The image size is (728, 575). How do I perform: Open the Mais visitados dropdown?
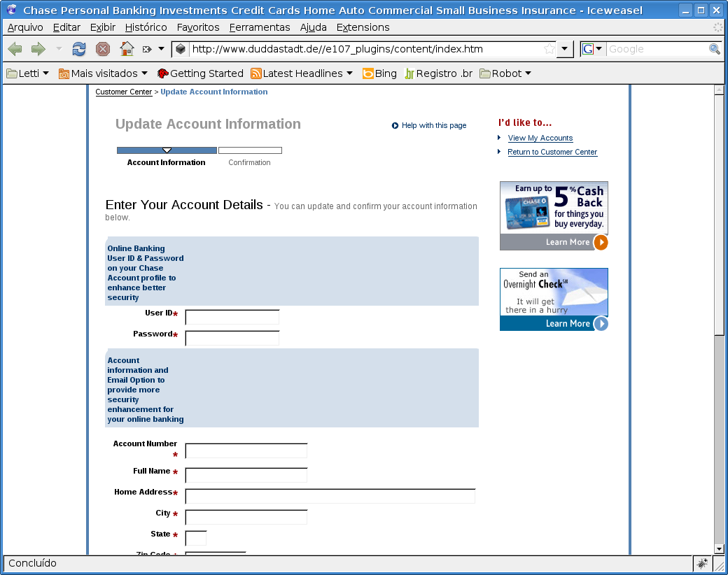coord(103,73)
